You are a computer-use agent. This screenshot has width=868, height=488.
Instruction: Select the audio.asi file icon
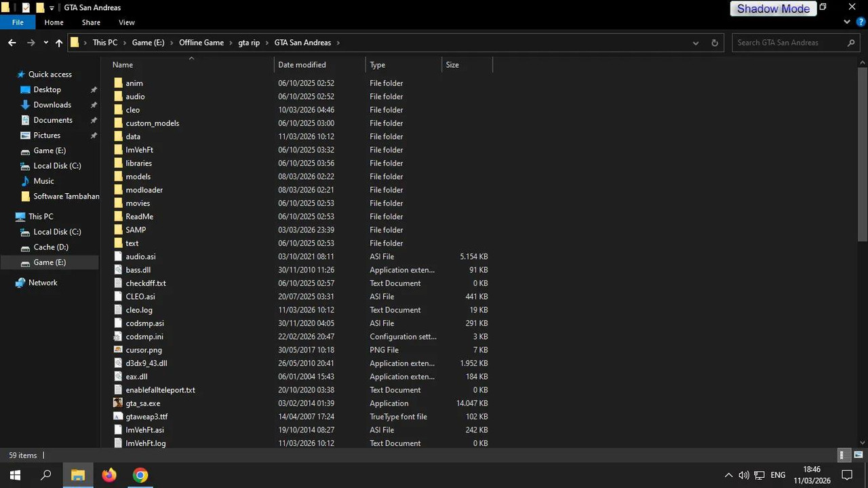coord(119,257)
